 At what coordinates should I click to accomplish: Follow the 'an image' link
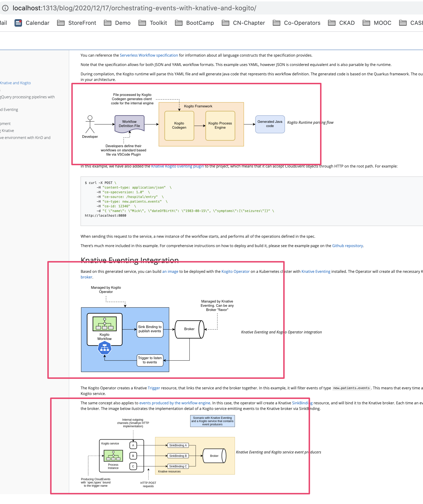[170, 271]
